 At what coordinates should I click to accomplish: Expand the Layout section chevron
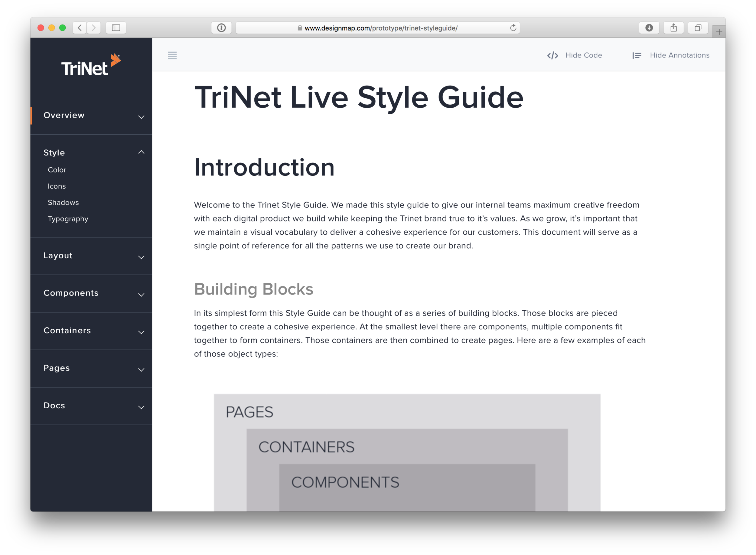[x=142, y=257]
